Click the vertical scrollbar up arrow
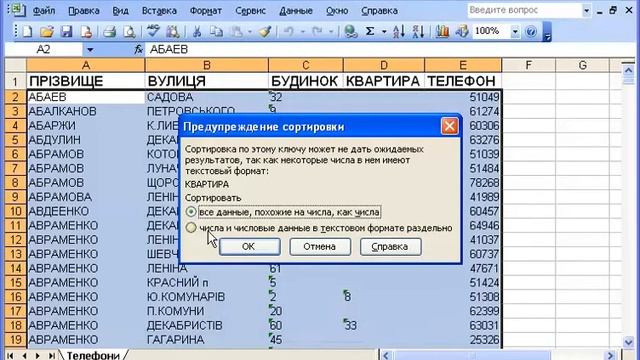This screenshot has height=360, width=640. click(628, 71)
